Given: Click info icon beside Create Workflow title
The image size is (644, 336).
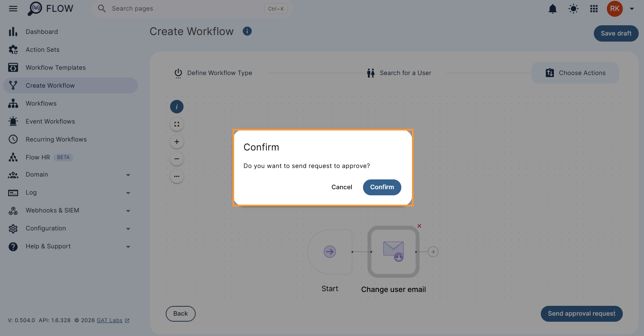Looking at the screenshot, I should click(x=247, y=31).
